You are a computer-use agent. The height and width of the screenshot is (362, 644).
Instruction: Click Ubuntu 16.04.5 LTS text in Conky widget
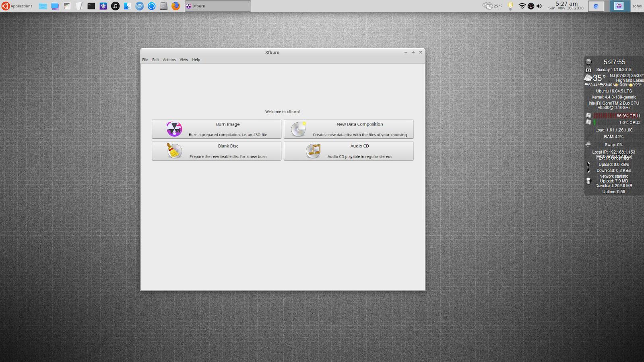614,91
